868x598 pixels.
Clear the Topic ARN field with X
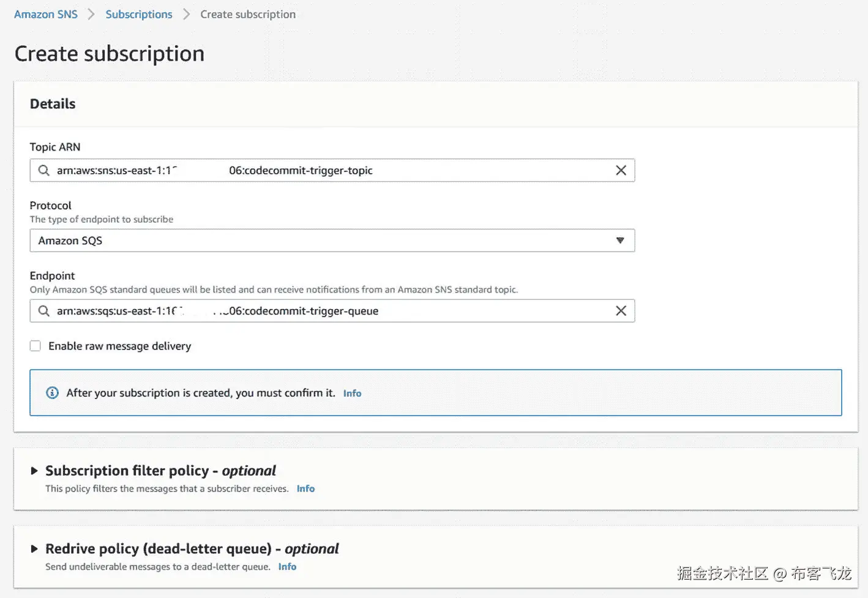click(621, 171)
